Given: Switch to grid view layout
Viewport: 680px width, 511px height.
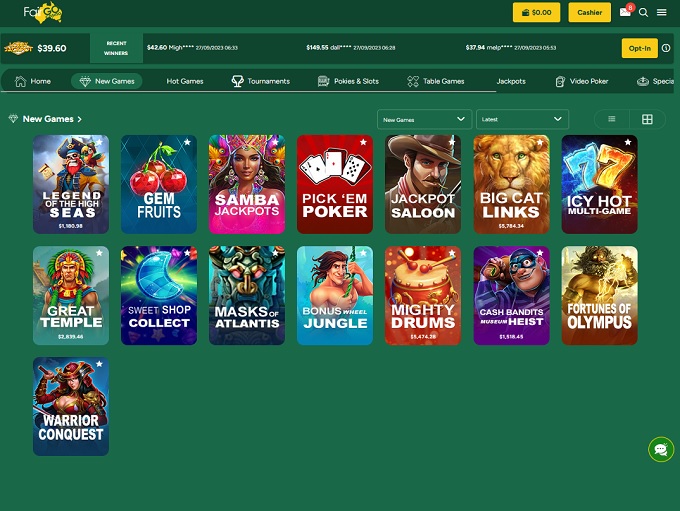Looking at the screenshot, I should tap(647, 119).
